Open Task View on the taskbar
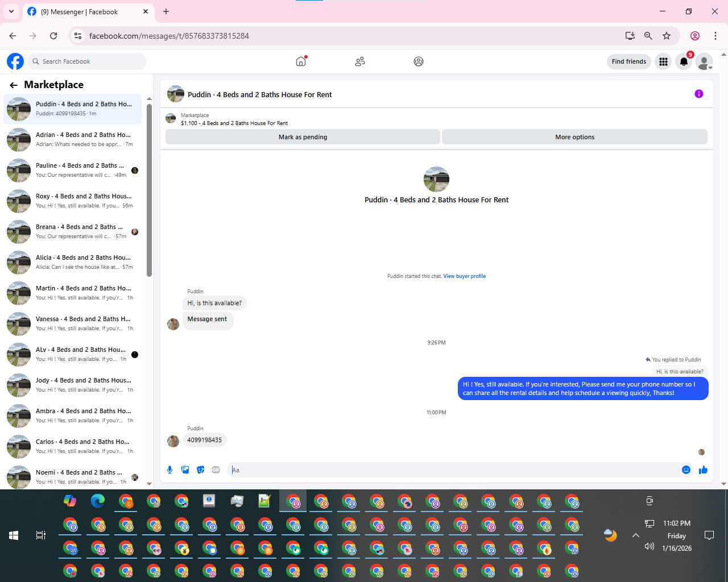 (x=41, y=535)
